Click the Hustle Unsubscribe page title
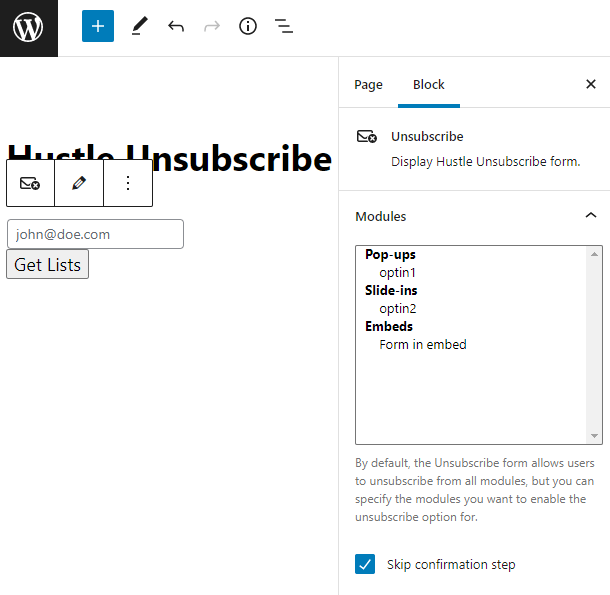The image size is (610, 595). (169, 158)
